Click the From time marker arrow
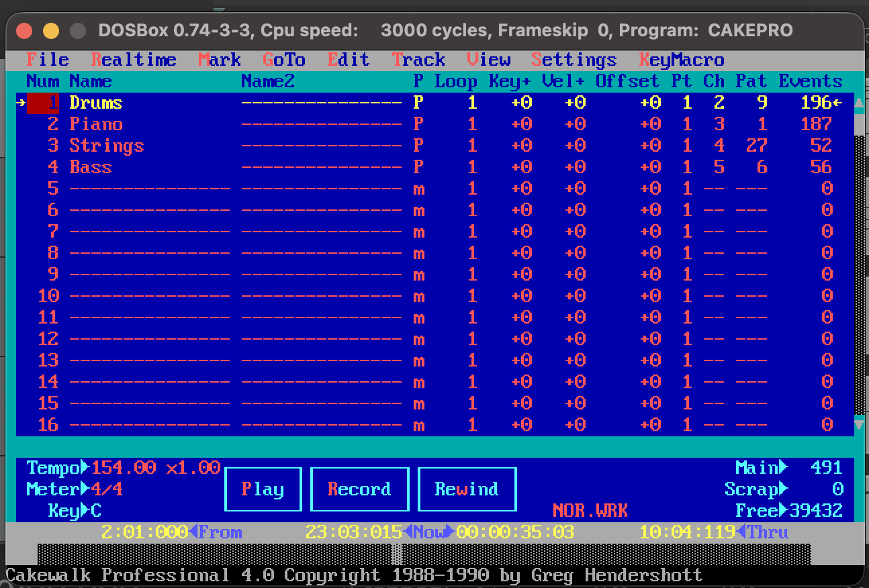Screen dimensions: 869x588 (193, 532)
